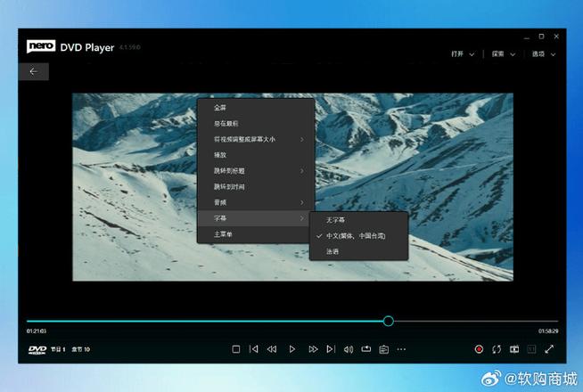Minimize the Nero DVD Player window

coord(527,37)
